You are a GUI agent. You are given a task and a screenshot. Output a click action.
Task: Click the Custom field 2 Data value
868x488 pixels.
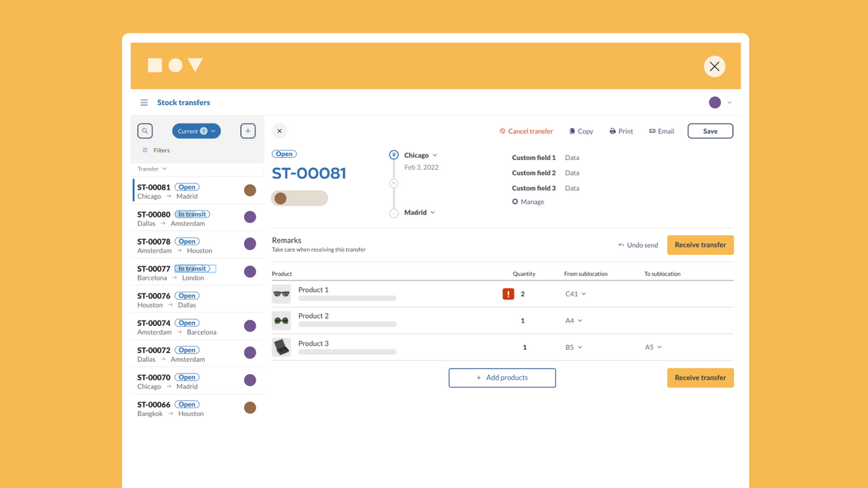click(572, 173)
